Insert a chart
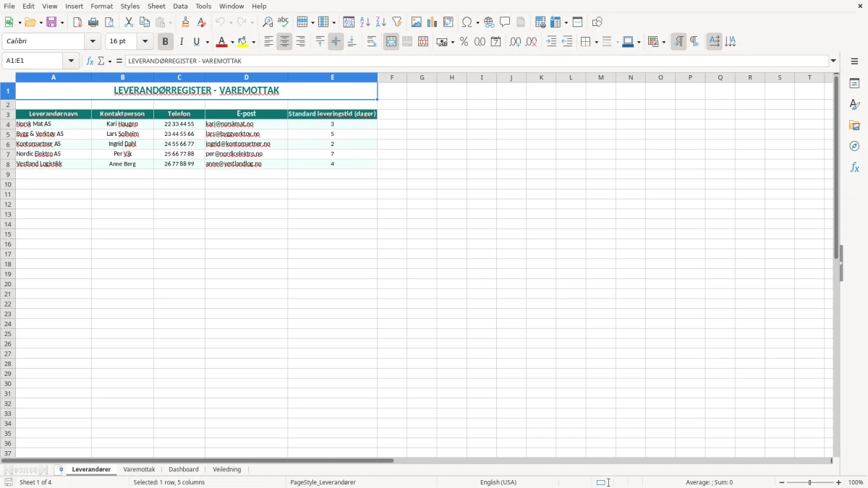The height and width of the screenshot is (488, 868). [433, 22]
